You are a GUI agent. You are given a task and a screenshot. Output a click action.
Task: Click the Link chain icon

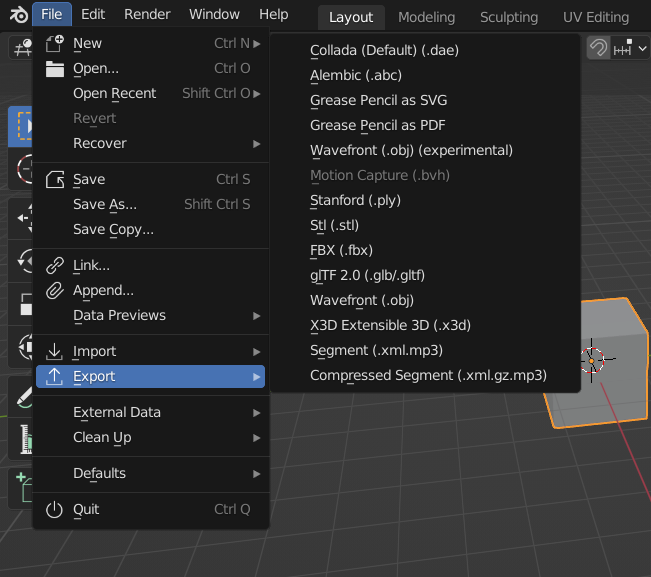(54, 265)
